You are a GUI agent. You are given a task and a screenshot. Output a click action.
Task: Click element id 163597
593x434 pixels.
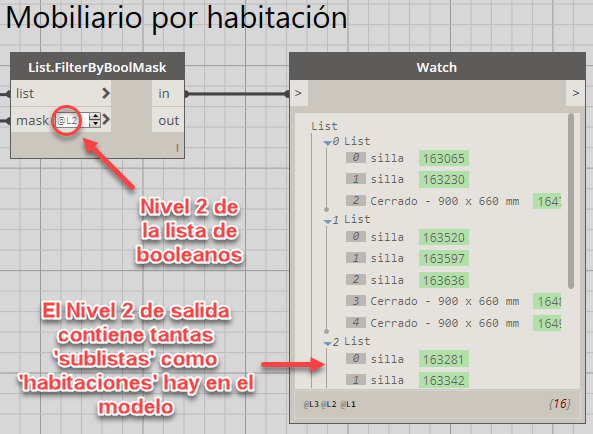point(444,259)
